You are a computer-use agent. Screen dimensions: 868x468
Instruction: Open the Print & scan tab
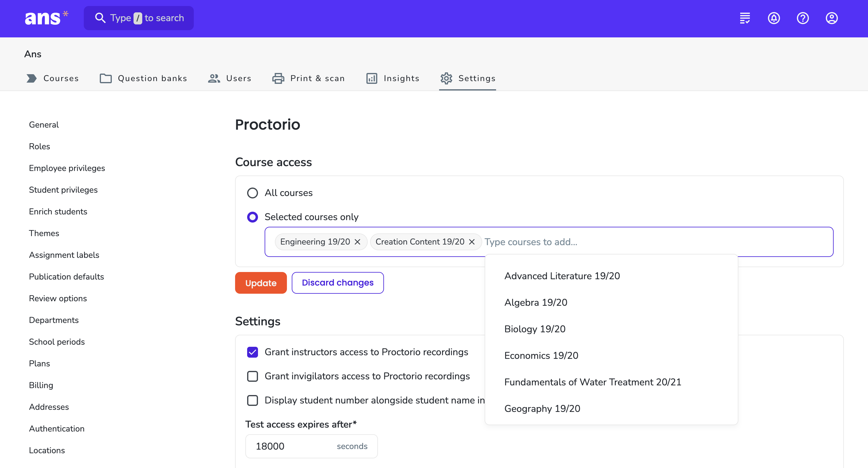coord(308,78)
